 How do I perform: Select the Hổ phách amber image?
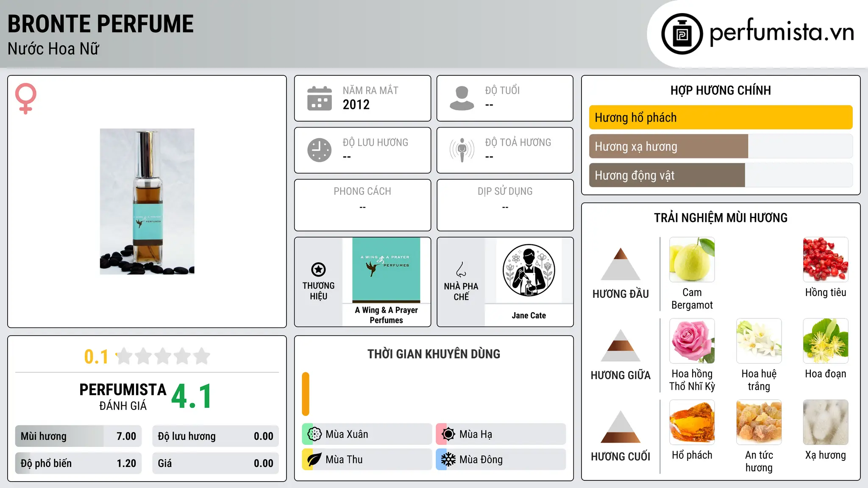click(x=692, y=422)
